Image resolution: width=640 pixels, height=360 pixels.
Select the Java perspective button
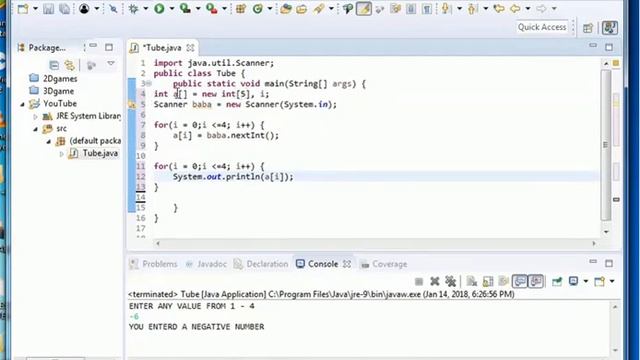[609, 28]
